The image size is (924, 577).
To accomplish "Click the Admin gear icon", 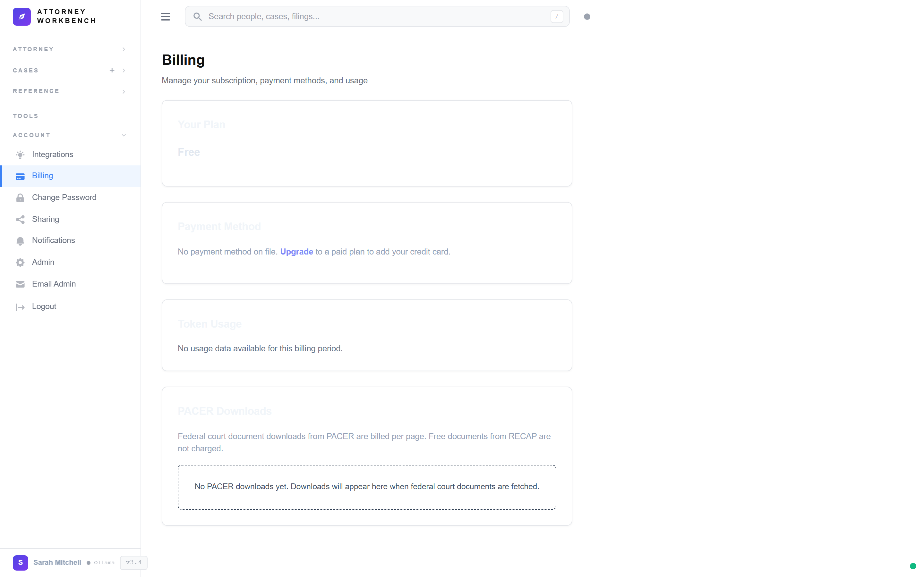I will point(20,263).
